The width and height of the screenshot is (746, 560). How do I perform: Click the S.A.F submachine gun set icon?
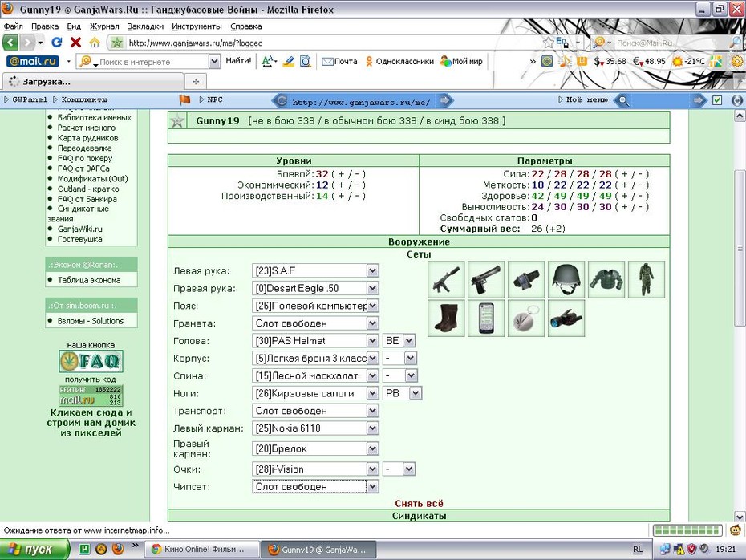(446, 280)
